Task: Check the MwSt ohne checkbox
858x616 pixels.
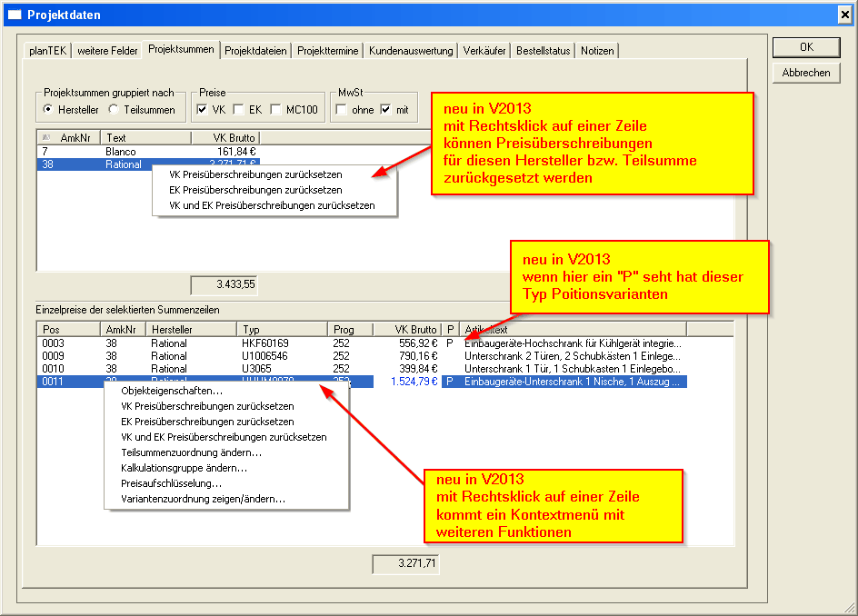Action: (x=341, y=110)
